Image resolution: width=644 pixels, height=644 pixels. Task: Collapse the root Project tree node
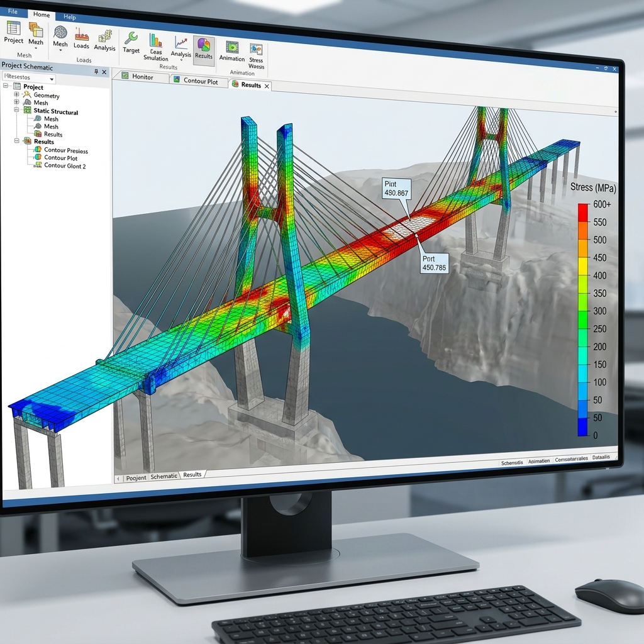tap(6, 86)
